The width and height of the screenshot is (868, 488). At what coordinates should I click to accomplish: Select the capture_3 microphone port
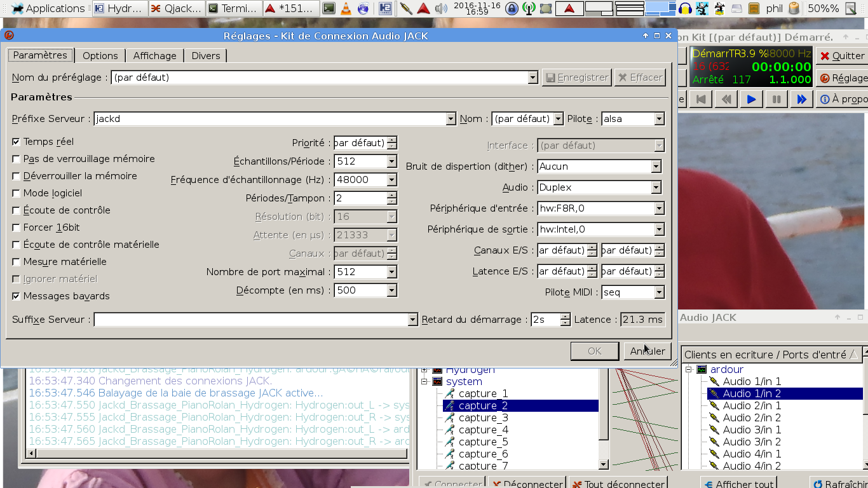483,417
